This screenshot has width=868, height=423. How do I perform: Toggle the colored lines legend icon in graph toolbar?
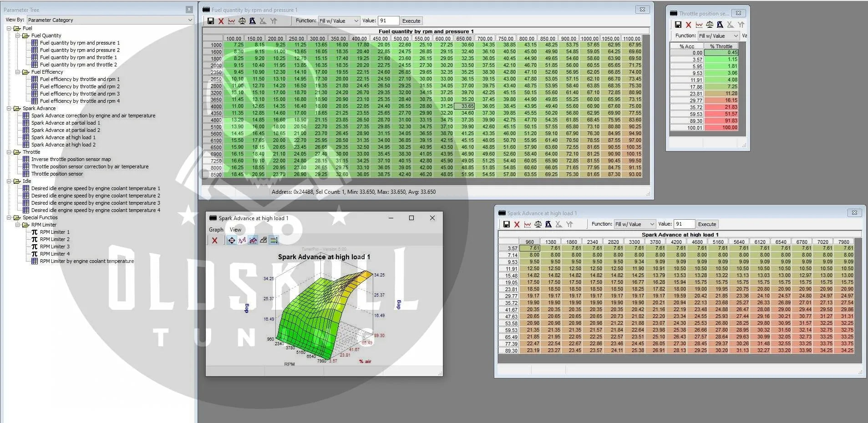pos(274,240)
